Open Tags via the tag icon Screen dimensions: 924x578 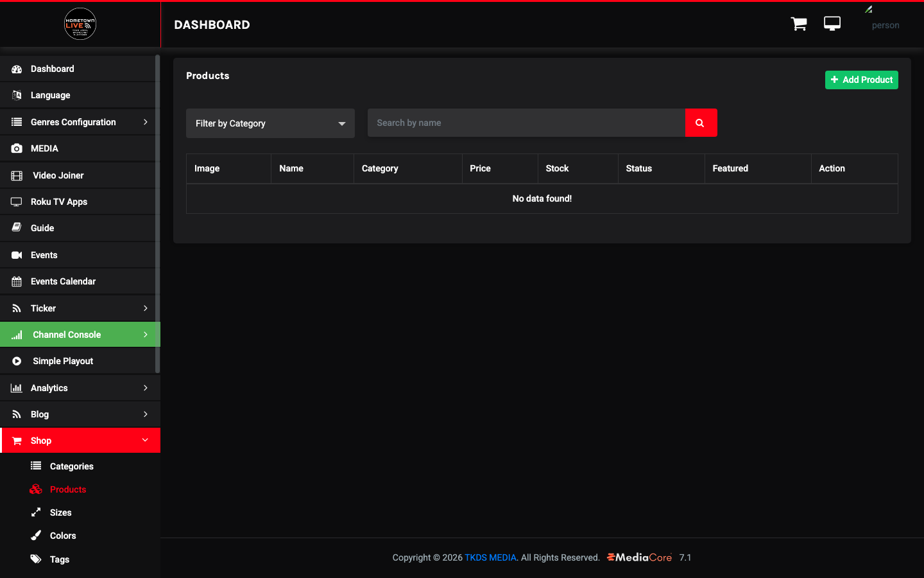36,559
